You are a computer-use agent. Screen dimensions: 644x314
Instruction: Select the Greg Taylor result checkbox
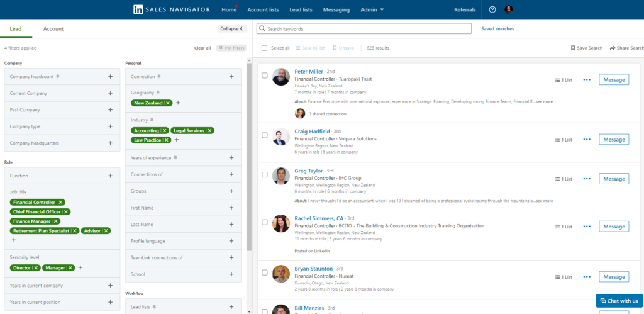265,175
